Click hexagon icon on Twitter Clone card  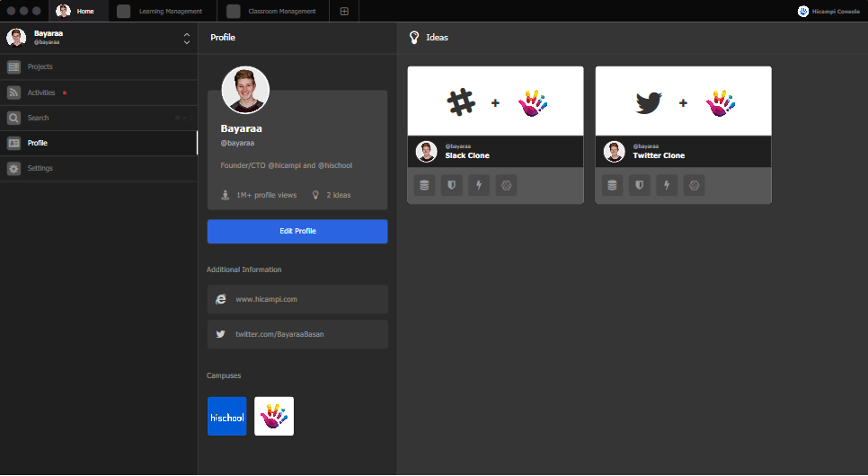(x=694, y=185)
